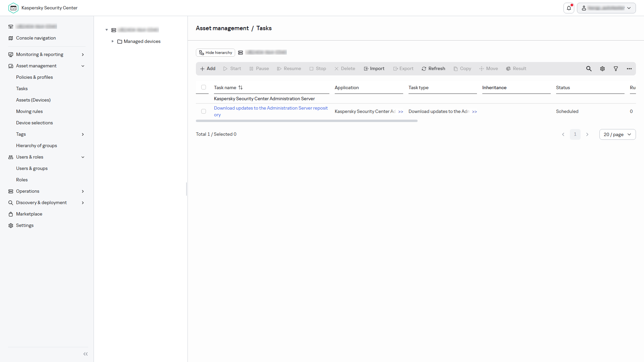The height and width of the screenshot is (362, 644).
Task: Click the Kaspersky Security Center logo
Action: (x=13, y=8)
